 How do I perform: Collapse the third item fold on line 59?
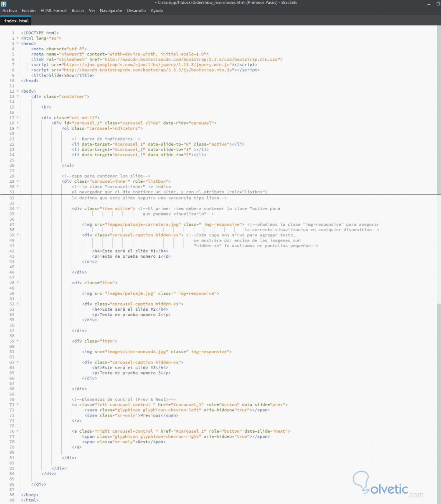(x=18, y=341)
